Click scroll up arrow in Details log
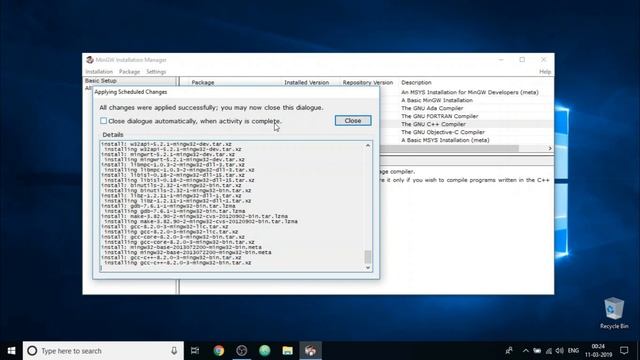The height and width of the screenshot is (360, 640). (x=368, y=145)
